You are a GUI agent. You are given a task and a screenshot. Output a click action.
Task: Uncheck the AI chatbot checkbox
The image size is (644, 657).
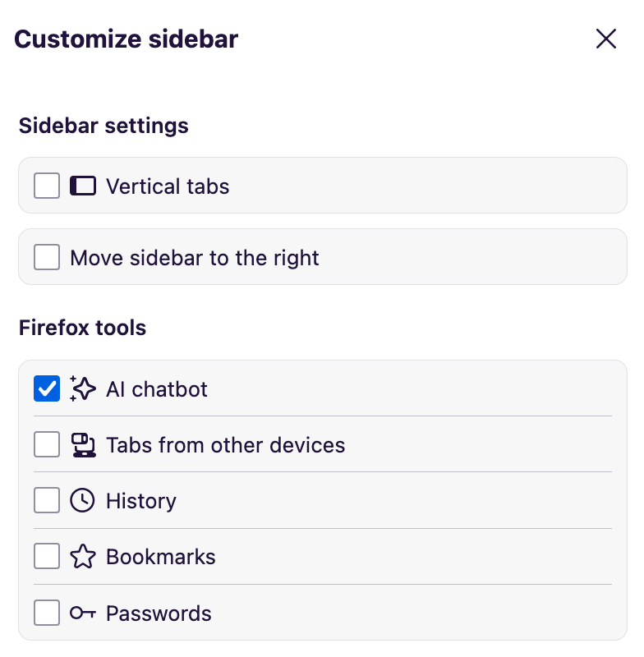[x=47, y=388]
